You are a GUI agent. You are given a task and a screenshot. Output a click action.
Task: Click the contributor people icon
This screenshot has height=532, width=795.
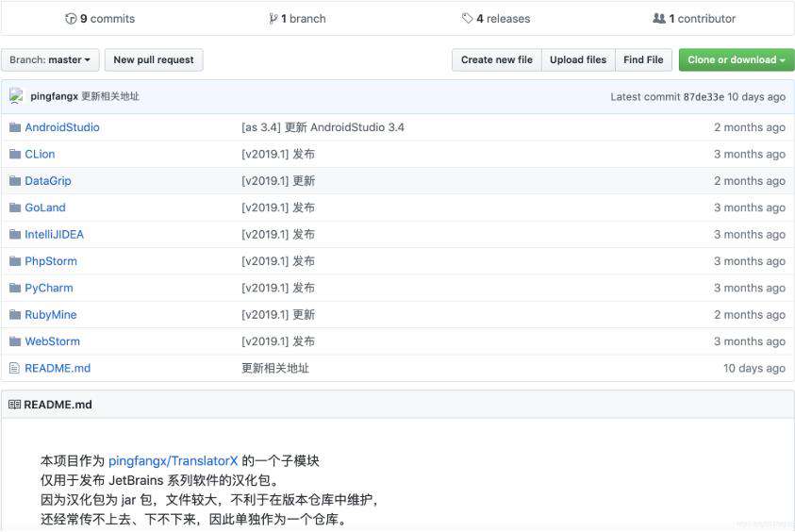pos(658,19)
